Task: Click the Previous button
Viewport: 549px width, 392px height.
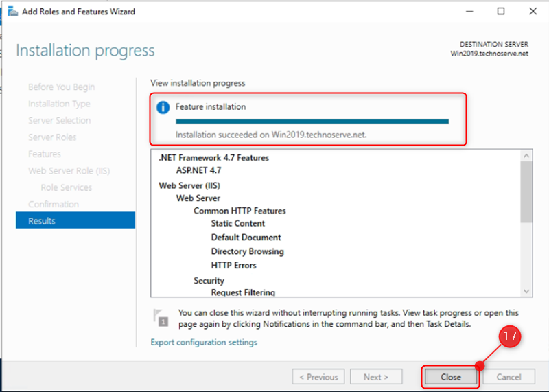Action: point(318,377)
